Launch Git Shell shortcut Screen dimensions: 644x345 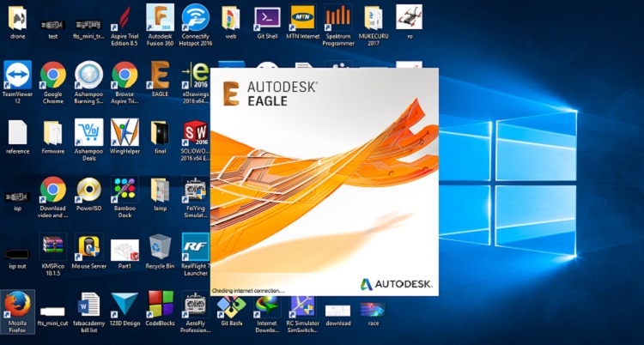[267, 19]
